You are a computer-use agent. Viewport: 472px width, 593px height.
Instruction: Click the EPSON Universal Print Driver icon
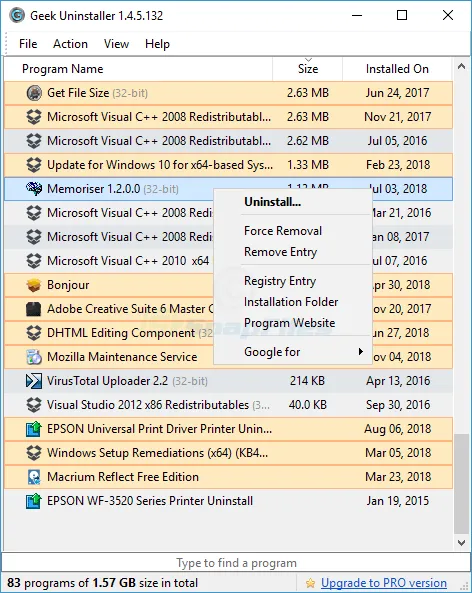coord(34,429)
